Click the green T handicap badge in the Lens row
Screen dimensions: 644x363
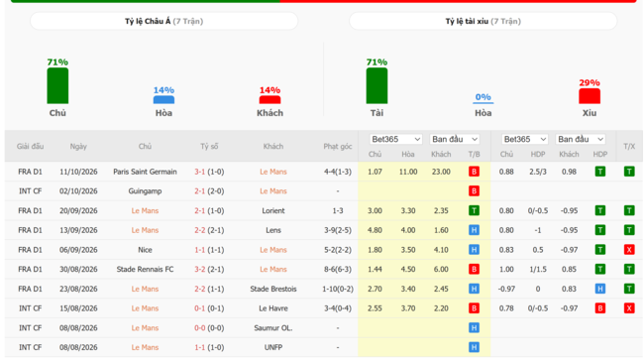pos(600,230)
